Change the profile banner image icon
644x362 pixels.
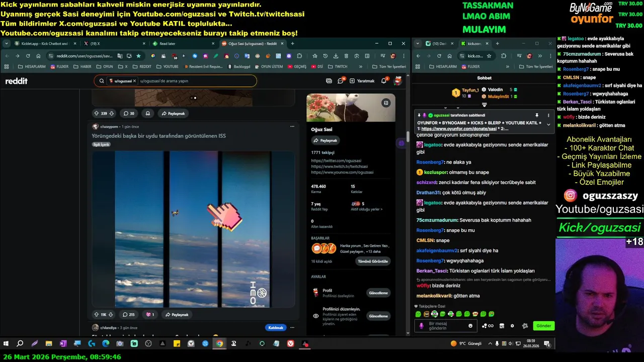(x=386, y=103)
